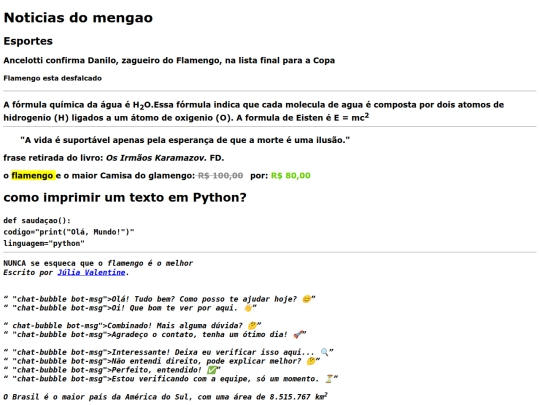Click the magnifying glass emoji
The image size is (540, 405).
[x=324, y=352]
